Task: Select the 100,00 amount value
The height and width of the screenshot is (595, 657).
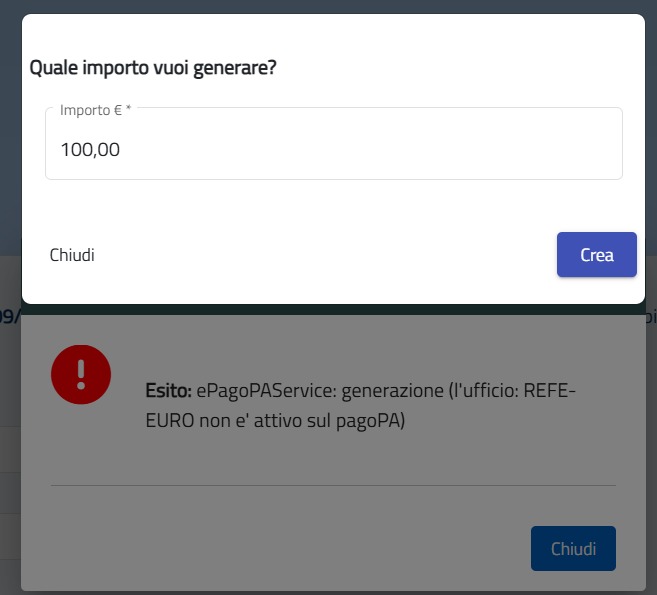Action: pos(90,150)
